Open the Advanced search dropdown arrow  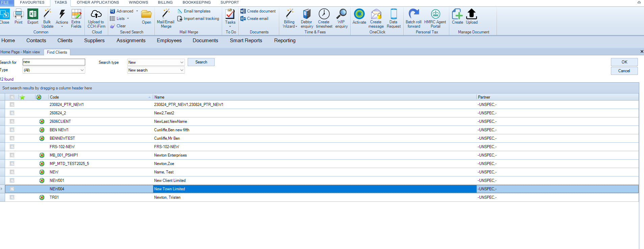(x=137, y=11)
